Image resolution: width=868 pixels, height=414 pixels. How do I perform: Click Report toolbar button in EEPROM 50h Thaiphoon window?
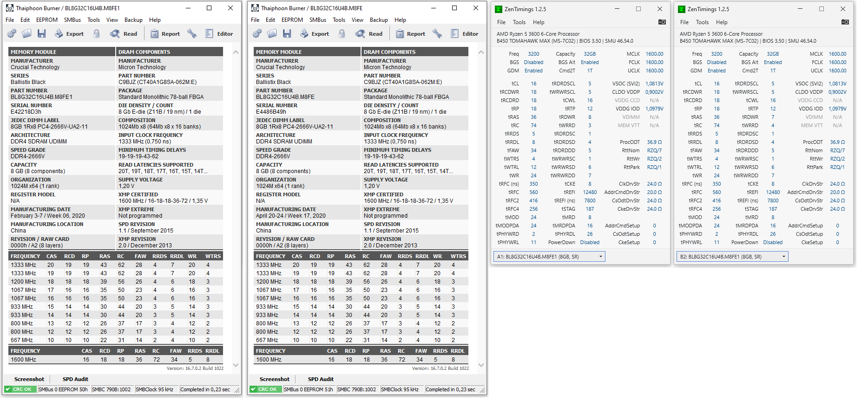point(165,33)
